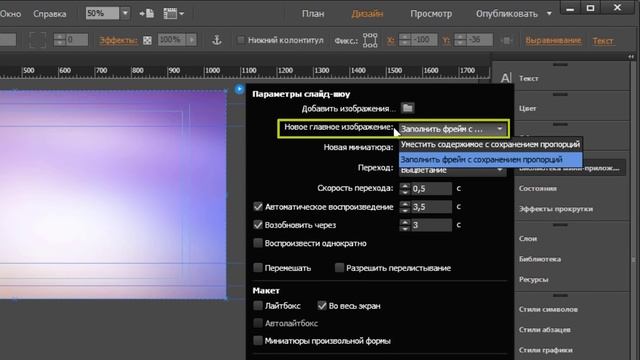Image resolution: width=640 pixels, height=360 pixels.
Task: Switch to the Дизайн view
Action: [x=367, y=14]
